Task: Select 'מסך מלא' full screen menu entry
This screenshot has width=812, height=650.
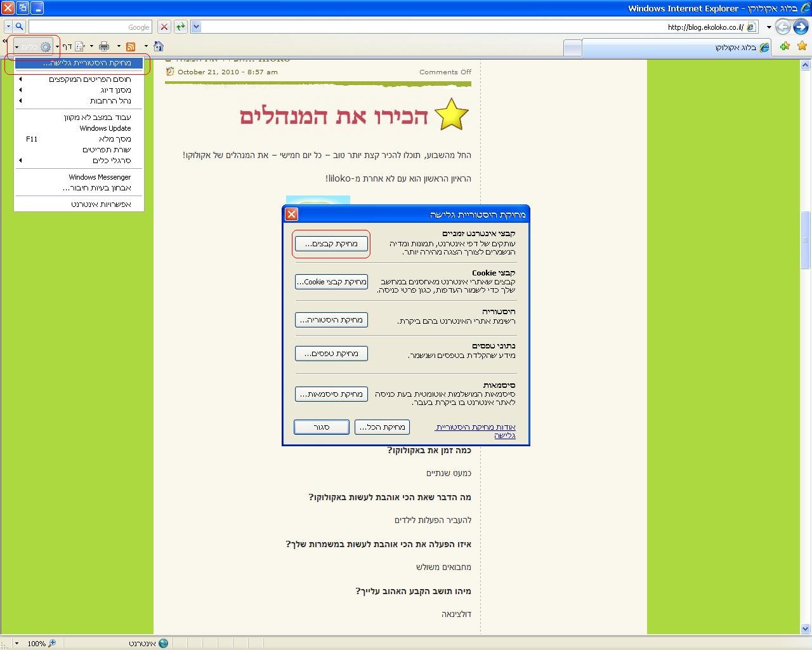Action: (x=115, y=139)
